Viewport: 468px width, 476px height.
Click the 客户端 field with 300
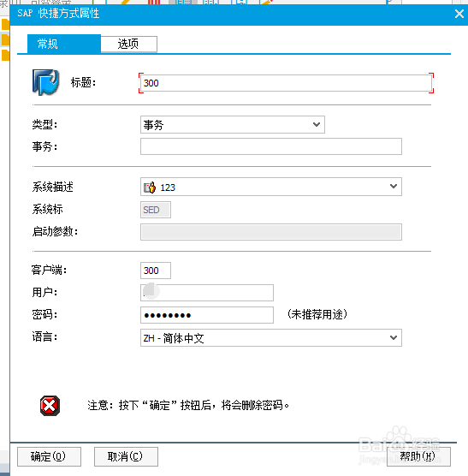pyautogui.click(x=156, y=271)
